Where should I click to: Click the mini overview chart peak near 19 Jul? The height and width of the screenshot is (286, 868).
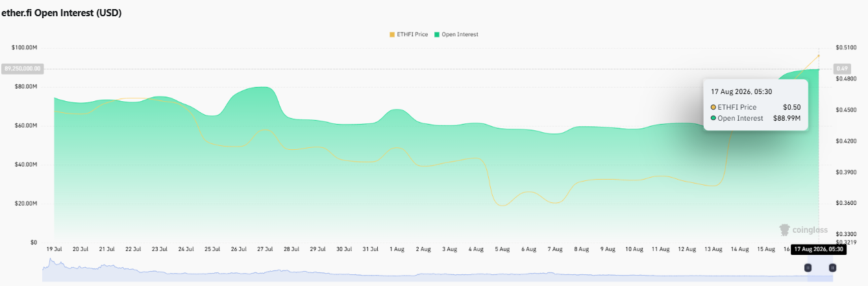50,260
